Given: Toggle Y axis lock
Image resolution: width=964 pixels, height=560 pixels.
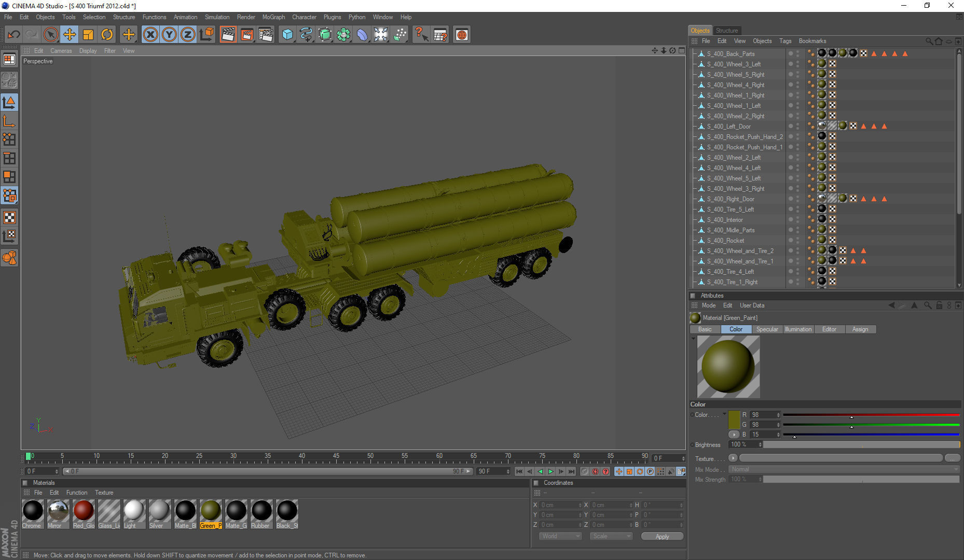Looking at the screenshot, I should coord(169,35).
